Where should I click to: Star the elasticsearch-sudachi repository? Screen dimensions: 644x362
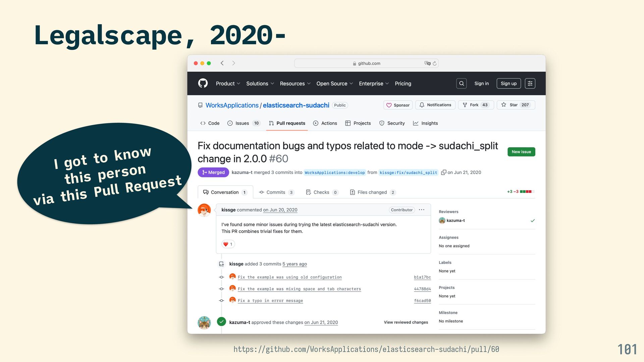[x=516, y=105]
